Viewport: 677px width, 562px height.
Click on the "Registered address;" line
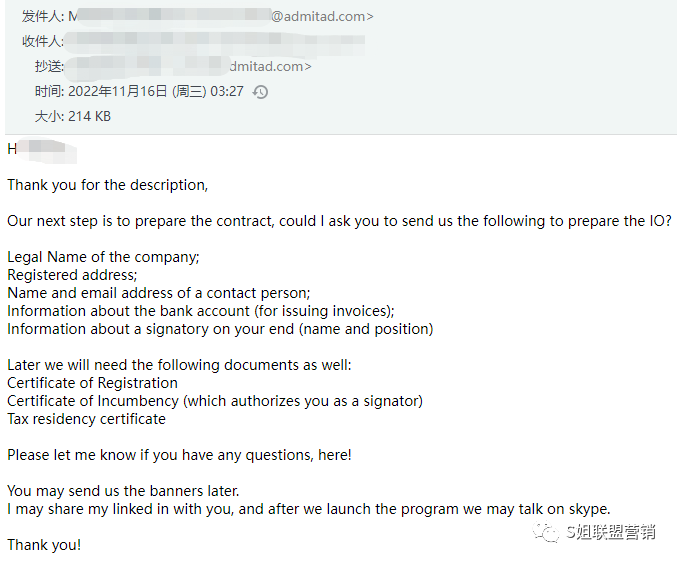[x=72, y=275]
